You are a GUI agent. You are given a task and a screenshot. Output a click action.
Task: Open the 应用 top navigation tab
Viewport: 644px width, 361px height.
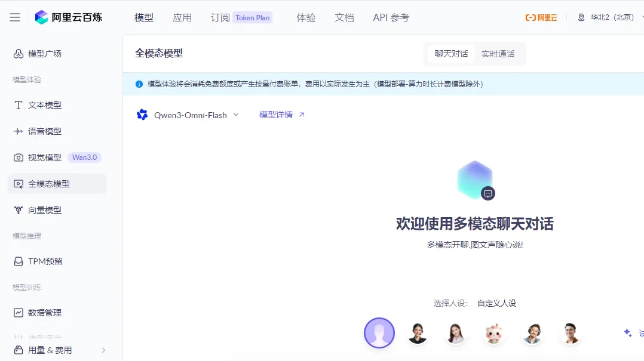pos(182,18)
